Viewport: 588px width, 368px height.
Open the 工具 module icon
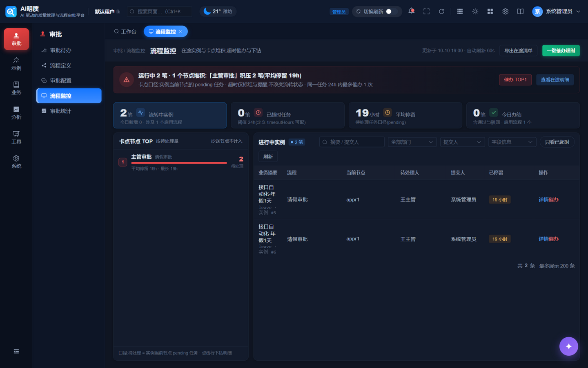click(16, 137)
